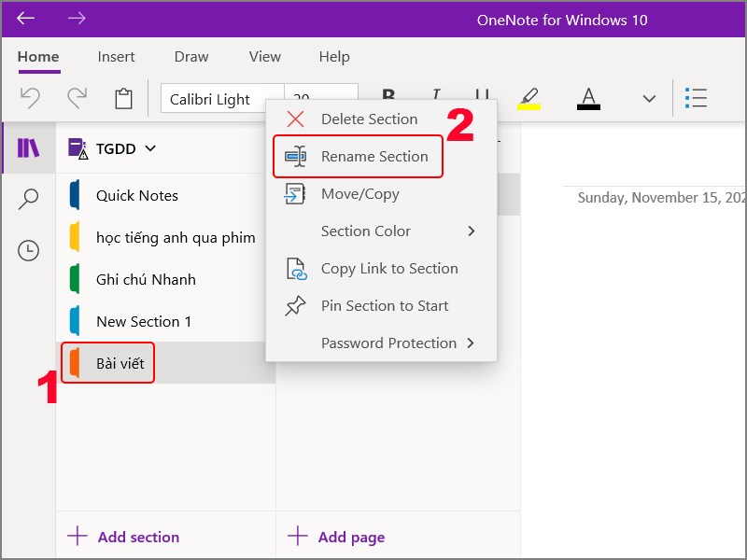Toggle italic formatting
This screenshot has height=560, width=747.
pyautogui.click(x=435, y=94)
